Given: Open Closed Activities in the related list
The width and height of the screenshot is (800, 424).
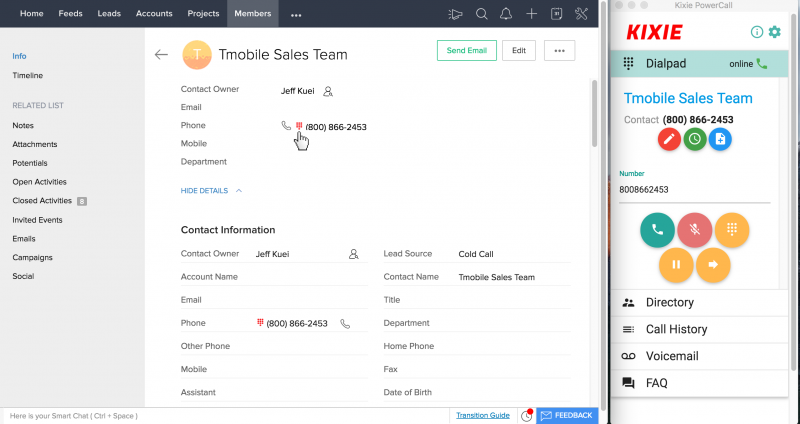Looking at the screenshot, I should pos(42,201).
